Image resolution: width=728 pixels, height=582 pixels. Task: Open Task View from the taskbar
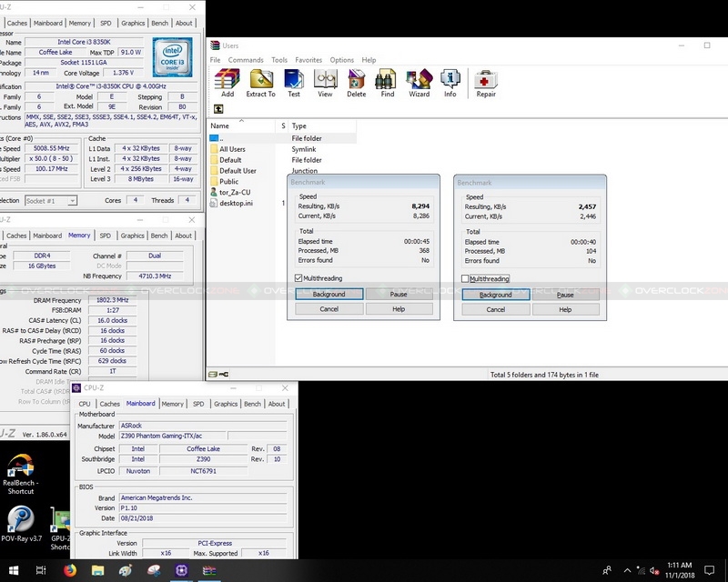41,570
